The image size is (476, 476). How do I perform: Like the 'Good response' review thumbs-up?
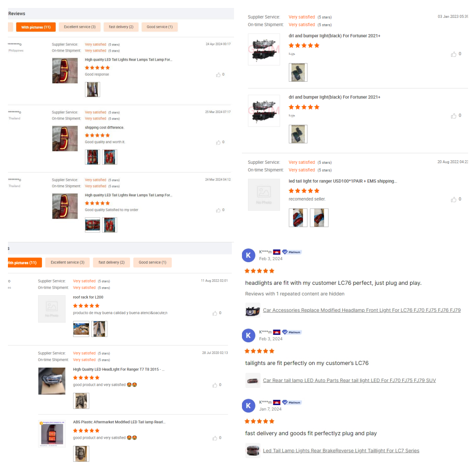pos(218,75)
